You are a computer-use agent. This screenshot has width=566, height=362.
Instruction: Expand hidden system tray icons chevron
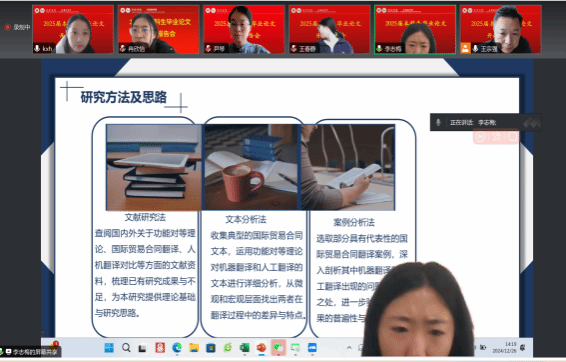[x=349, y=348]
